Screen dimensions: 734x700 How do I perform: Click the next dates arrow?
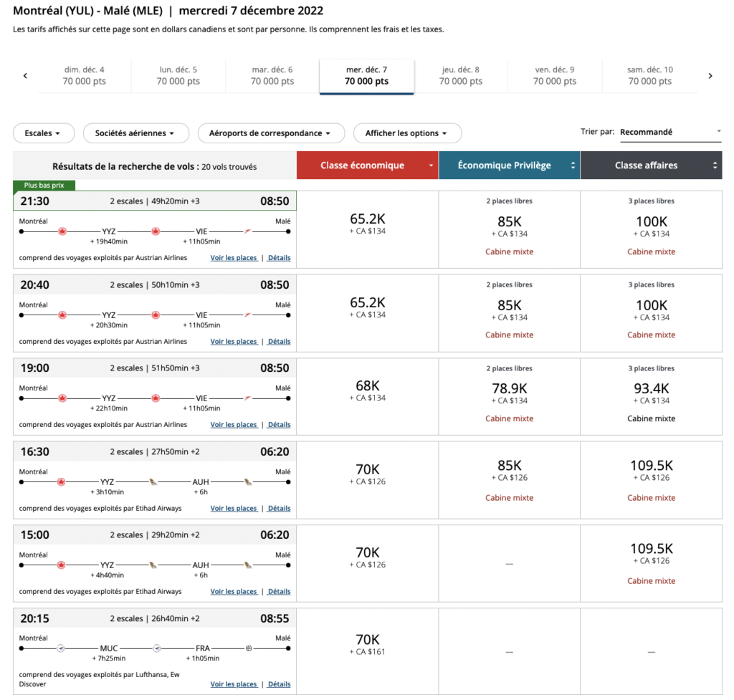coord(710,76)
